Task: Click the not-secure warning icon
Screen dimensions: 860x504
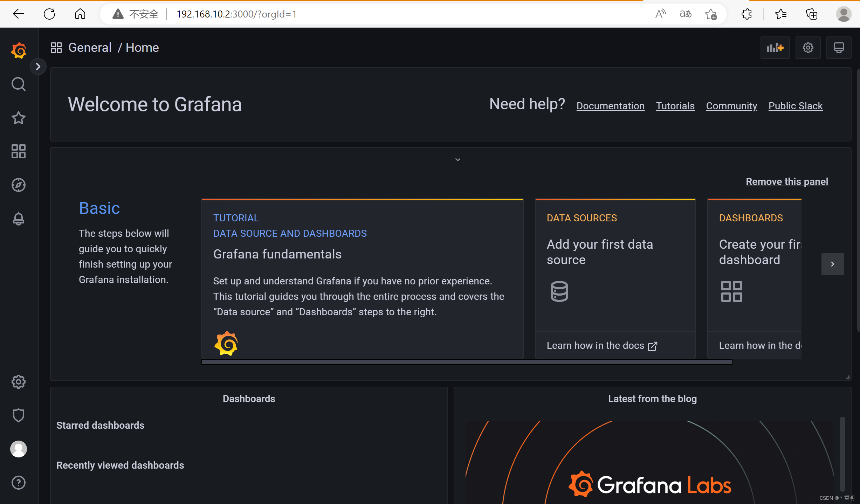Action: point(118,14)
